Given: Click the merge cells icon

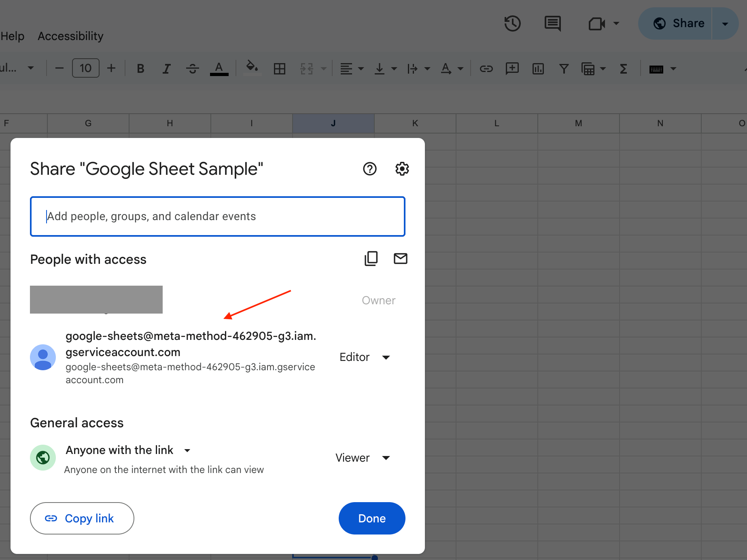Looking at the screenshot, I should tap(307, 68).
